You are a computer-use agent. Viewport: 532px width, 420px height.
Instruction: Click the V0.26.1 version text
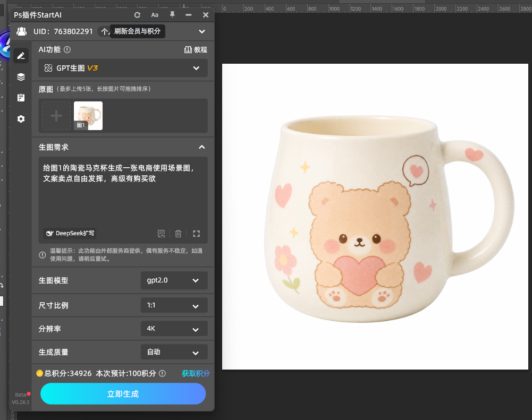pyautogui.click(x=20, y=402)
